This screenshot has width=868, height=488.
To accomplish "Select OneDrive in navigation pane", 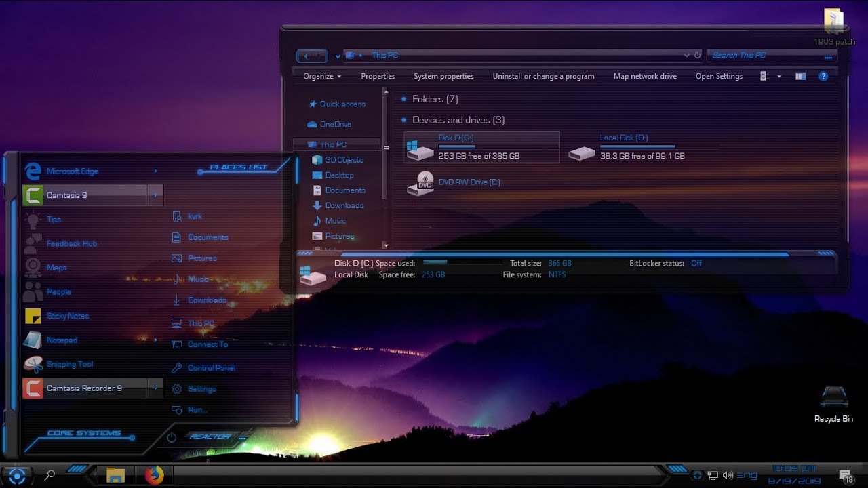I will [x=329, y=125].
